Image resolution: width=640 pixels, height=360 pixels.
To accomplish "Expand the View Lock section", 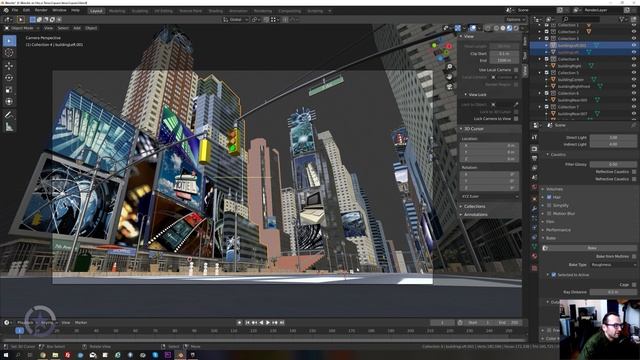I will (476, 95).
